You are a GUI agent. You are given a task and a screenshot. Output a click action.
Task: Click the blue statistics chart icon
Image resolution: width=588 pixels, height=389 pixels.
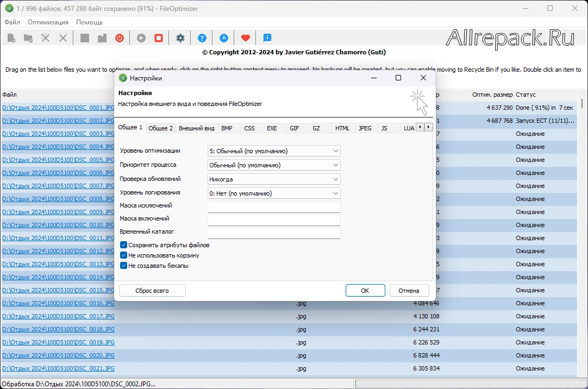pos(223,38)
